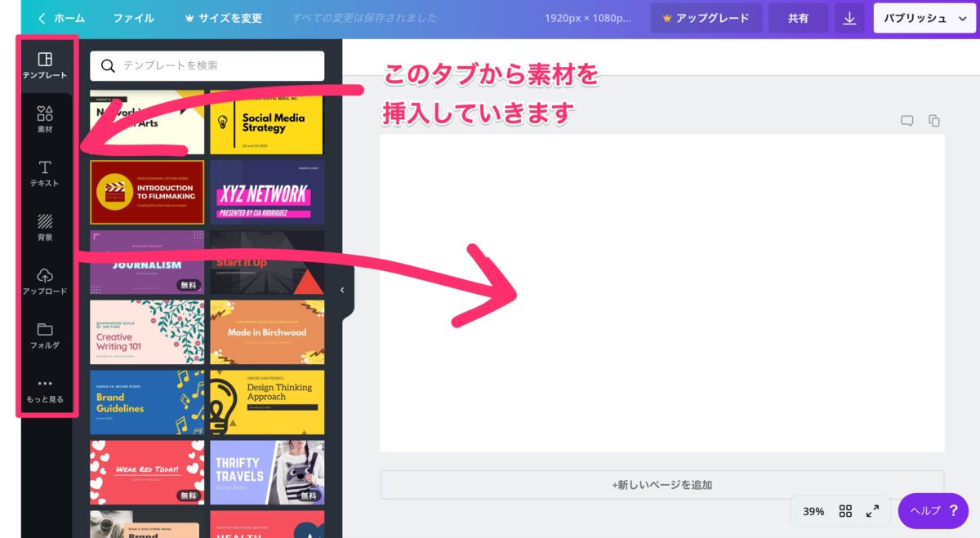Open the テンプレート sidebar tab

(45, 66)
